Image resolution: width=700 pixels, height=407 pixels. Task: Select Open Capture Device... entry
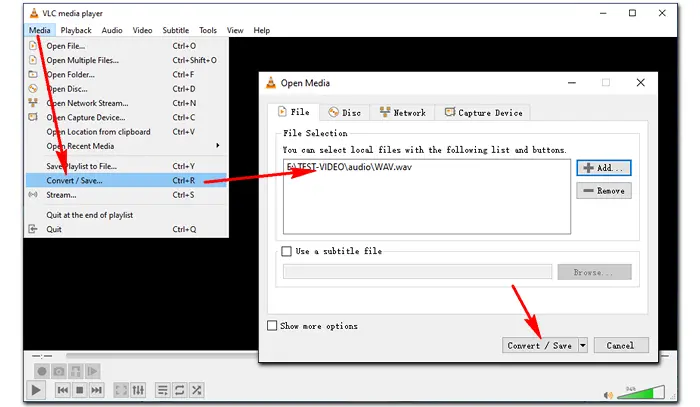126,117
